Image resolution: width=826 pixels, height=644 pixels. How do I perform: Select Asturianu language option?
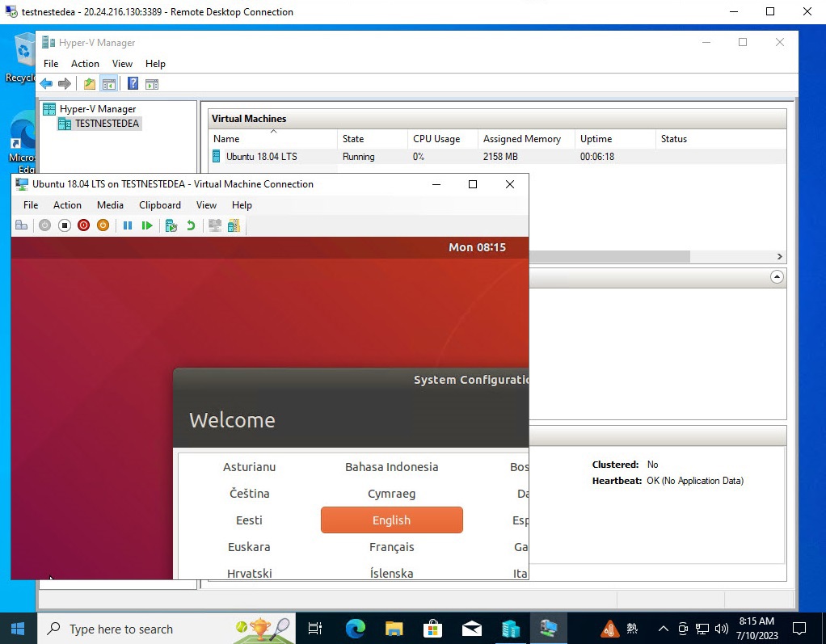point(249,467)
